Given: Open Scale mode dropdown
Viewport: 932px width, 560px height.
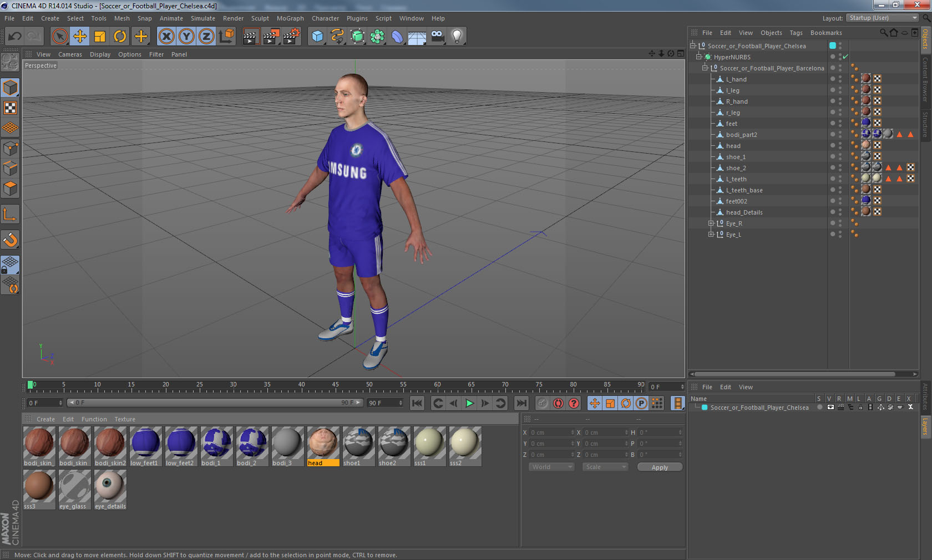Looking at the screenshot, I should (605, 467).
